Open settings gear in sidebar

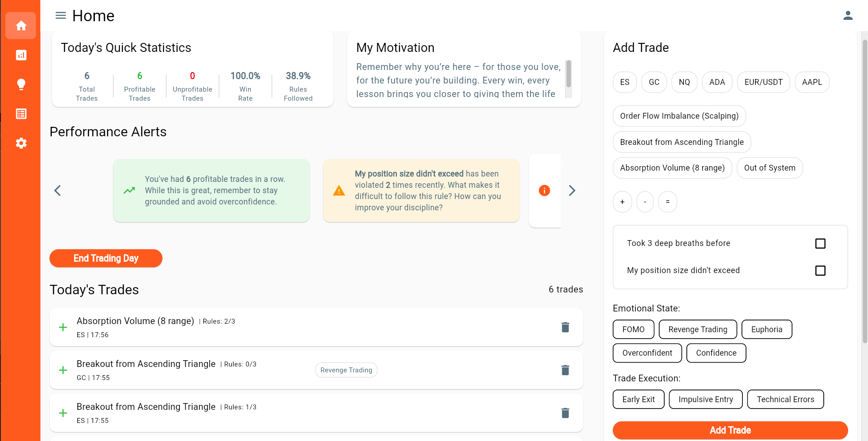[x=21, y=143]
